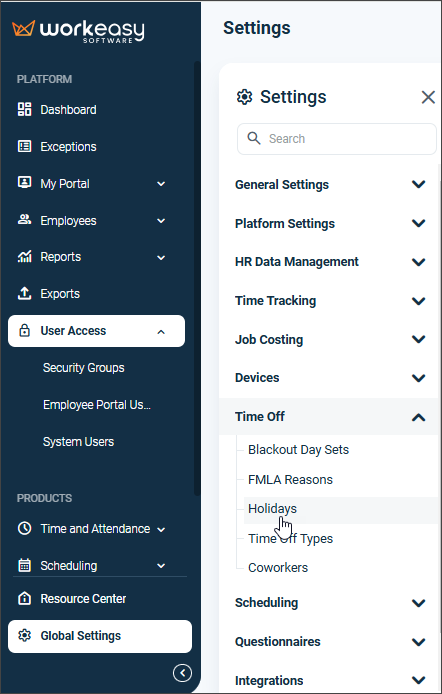Click the Exceptions list icon

pyautogui.click(x=24, y=147)
